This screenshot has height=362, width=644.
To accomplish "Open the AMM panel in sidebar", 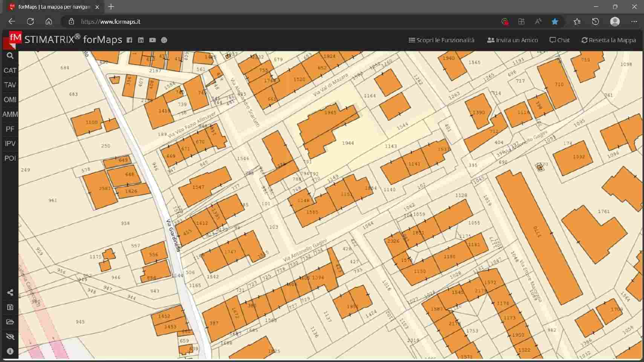I will (x=10, y=115).
